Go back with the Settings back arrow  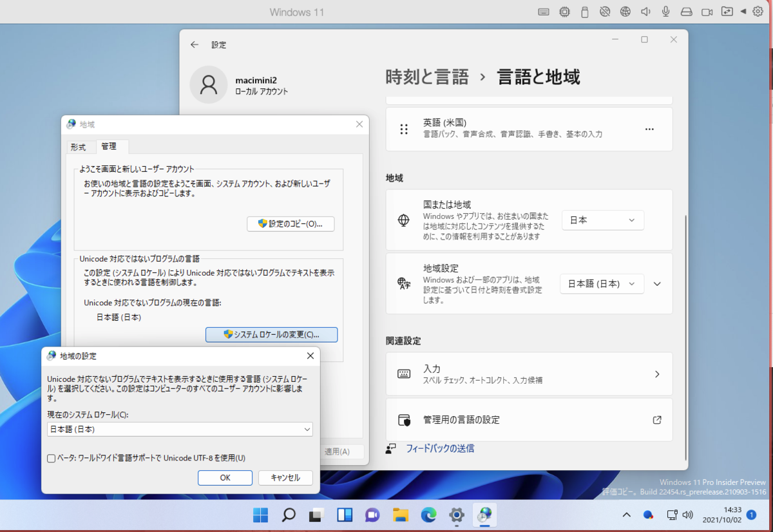pos(195,45)
